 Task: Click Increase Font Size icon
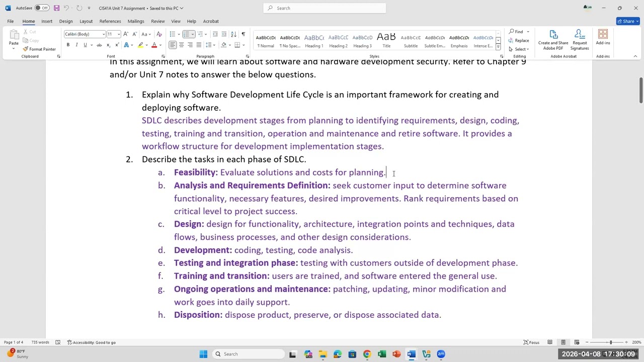[x=126, y=34]
